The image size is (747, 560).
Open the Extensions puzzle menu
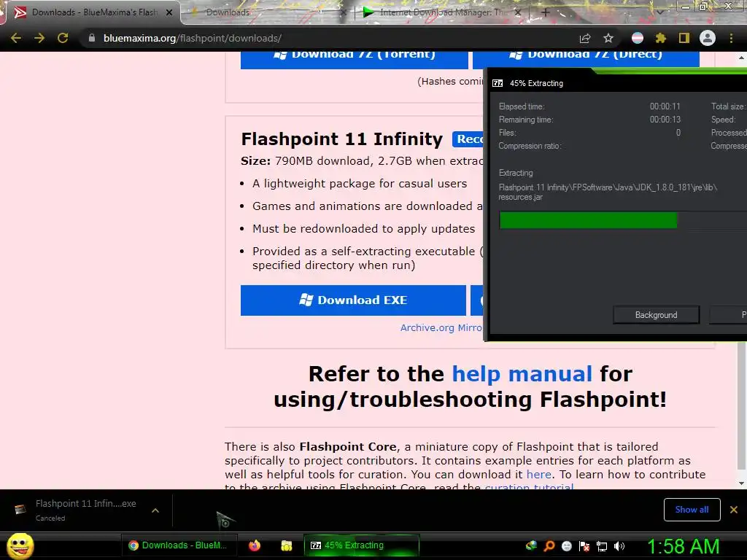pyautogui.click(x=660, y=38)
